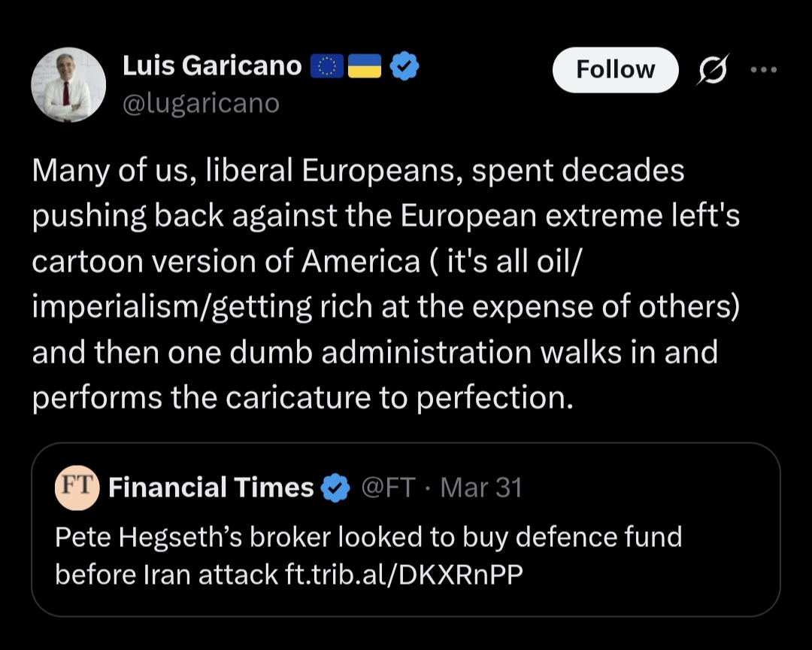The height and width of the screenshot is (650, 812).
Task: Click the Financial Times account name
Action: point(211,488)
